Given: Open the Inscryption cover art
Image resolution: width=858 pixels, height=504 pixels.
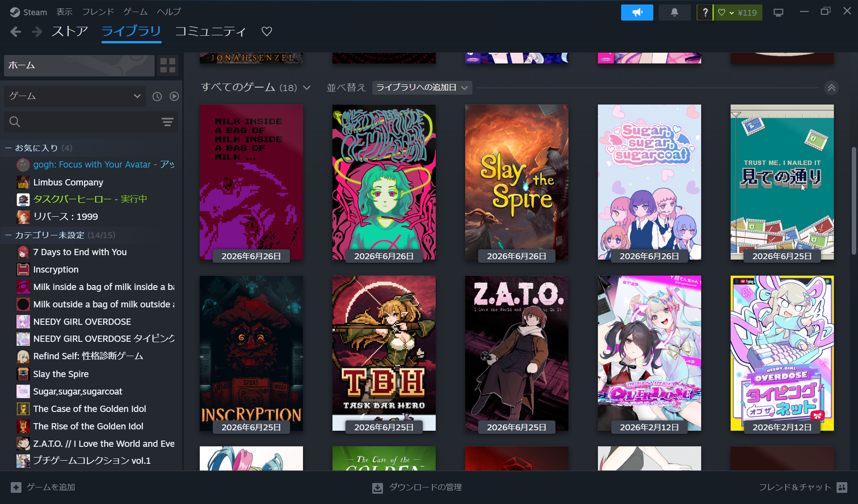Looking at the screenshot, I should [251, 353].
